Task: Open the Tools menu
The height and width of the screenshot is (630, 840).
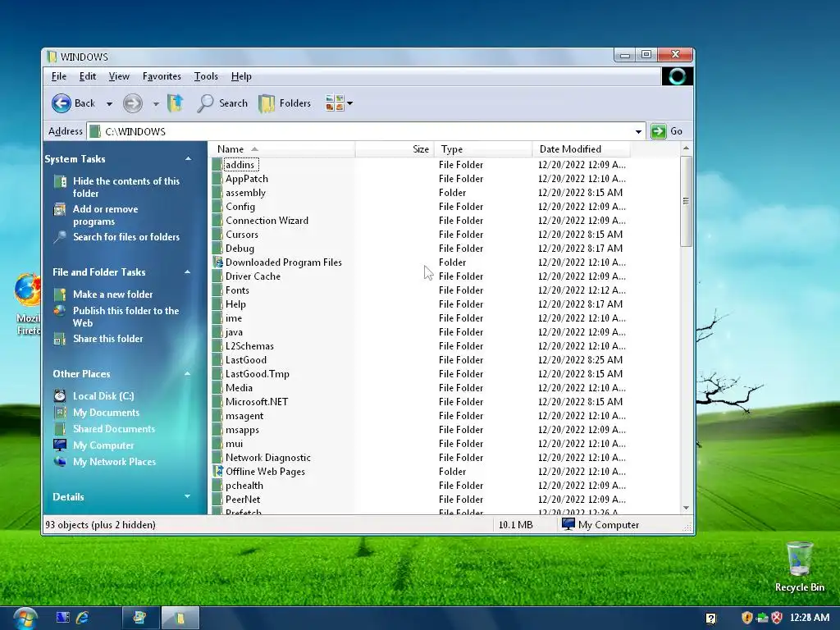Action: tap(206, 76)
